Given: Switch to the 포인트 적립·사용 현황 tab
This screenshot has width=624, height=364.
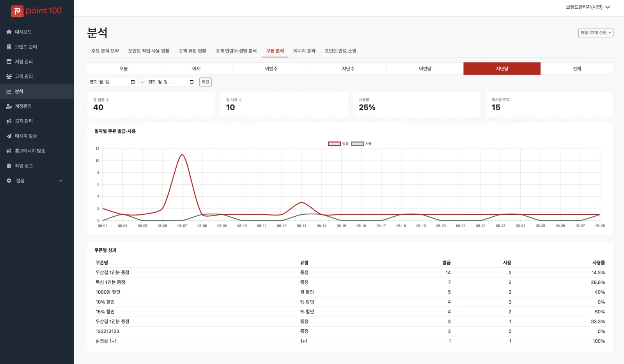Looking at the screenshot, I should pyautogui.click(x=149, y=51).
